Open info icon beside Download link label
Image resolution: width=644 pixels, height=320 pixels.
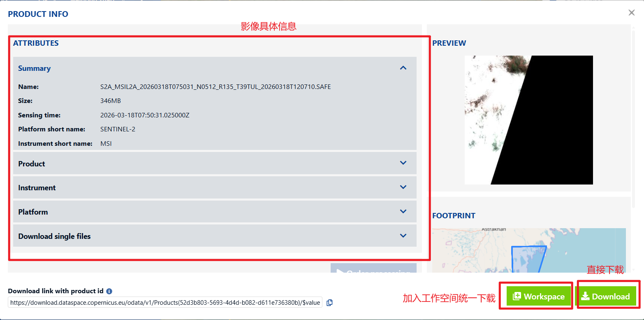coord(109,291)
